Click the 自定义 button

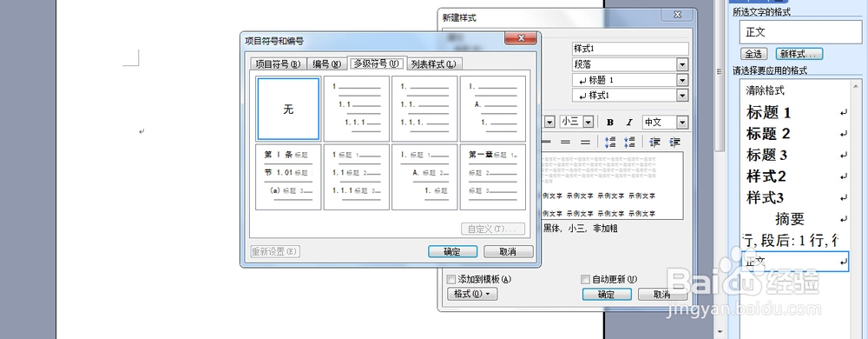493,229
